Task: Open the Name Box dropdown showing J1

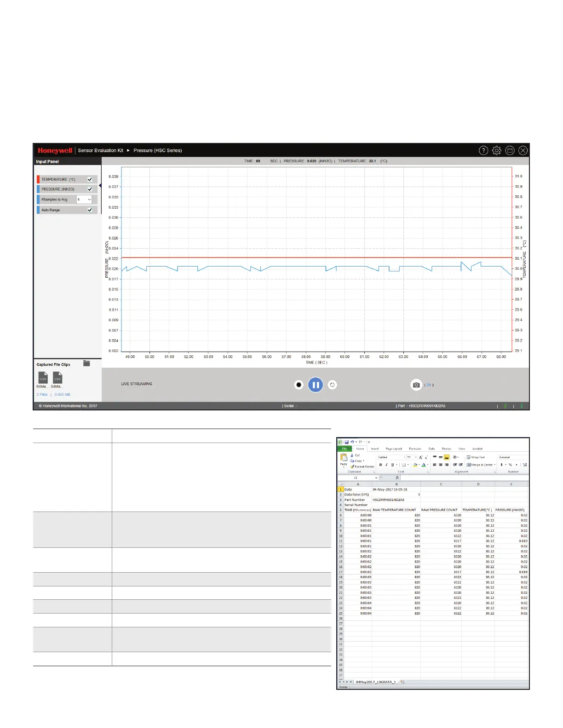Action: click(376, 478)
